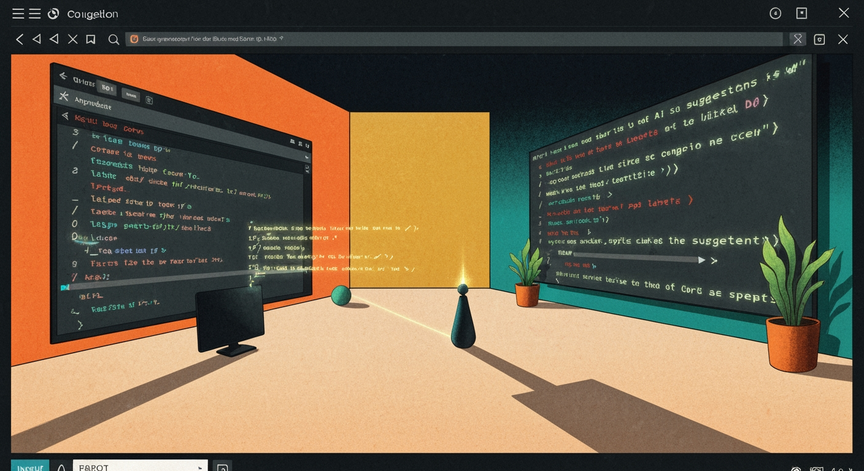Click the back arrow atop the left code panel
The height and width of the screenshot is (471, 864).
tap(63, 75)
